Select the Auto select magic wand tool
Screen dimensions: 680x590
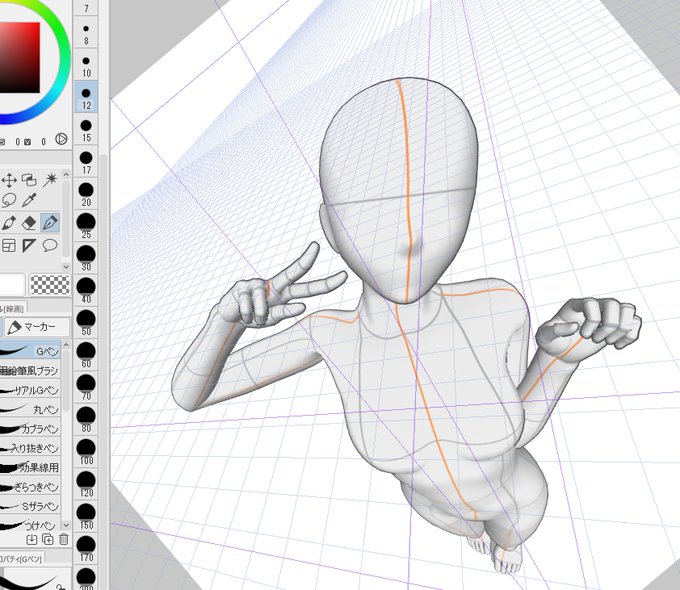tap(50, 180)
